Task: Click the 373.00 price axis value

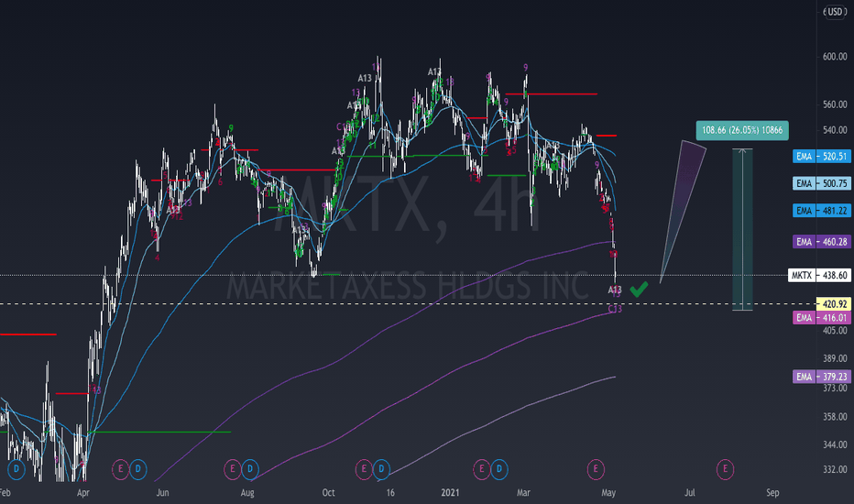Action: pos(835,388)
